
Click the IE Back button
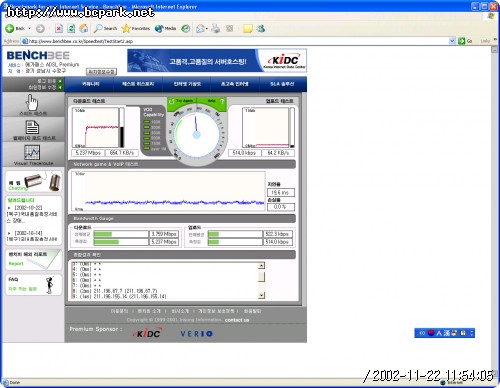(x=15, y=29)
